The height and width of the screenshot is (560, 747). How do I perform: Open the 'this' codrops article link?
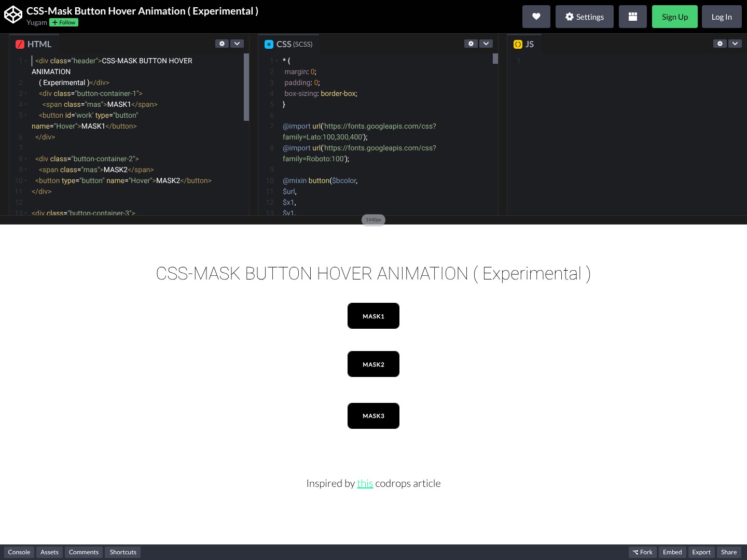365,483
